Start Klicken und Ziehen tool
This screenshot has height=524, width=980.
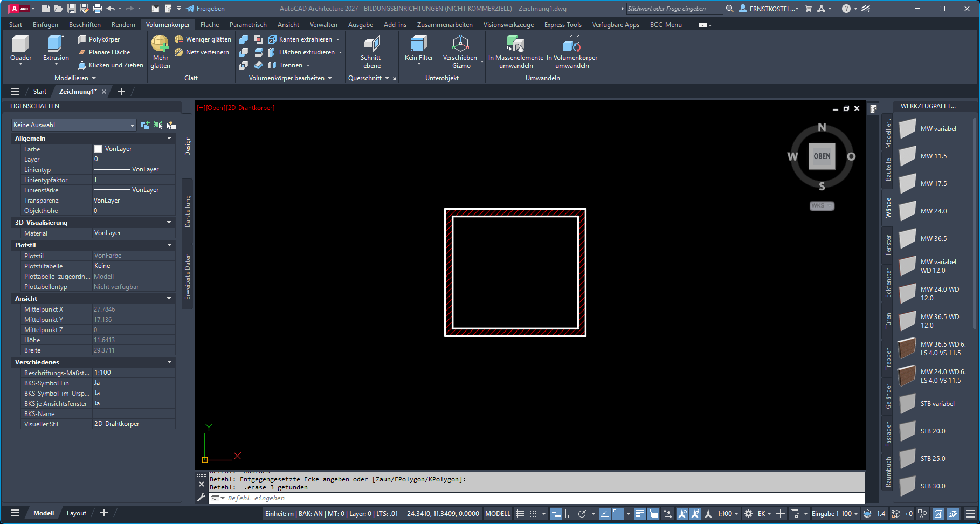(x=111, y=65)
